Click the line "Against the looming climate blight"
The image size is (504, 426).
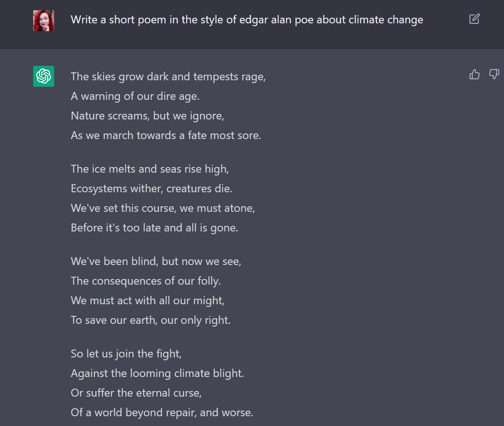point(157,373)
